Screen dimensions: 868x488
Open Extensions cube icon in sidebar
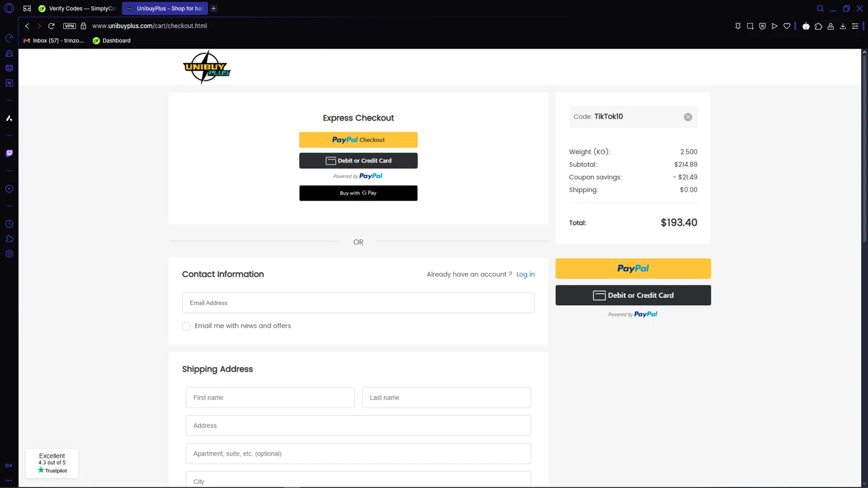tap(9, 239)
